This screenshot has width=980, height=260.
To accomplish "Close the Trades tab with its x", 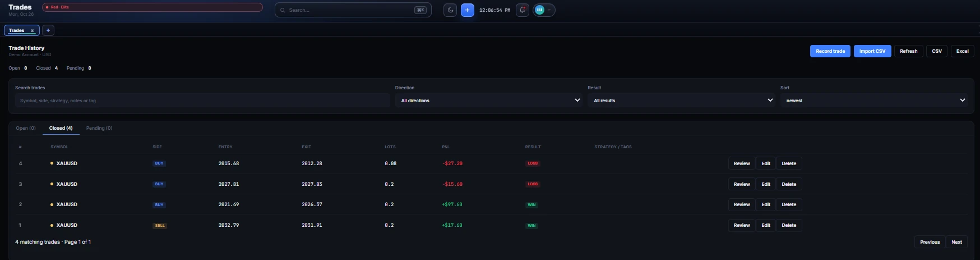I will [x=32, y=30].
